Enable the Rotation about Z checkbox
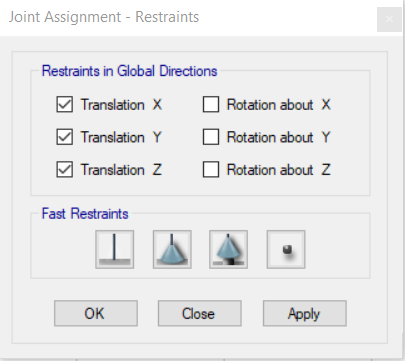Screen dimensions: 405x361 tap(211, 169)
